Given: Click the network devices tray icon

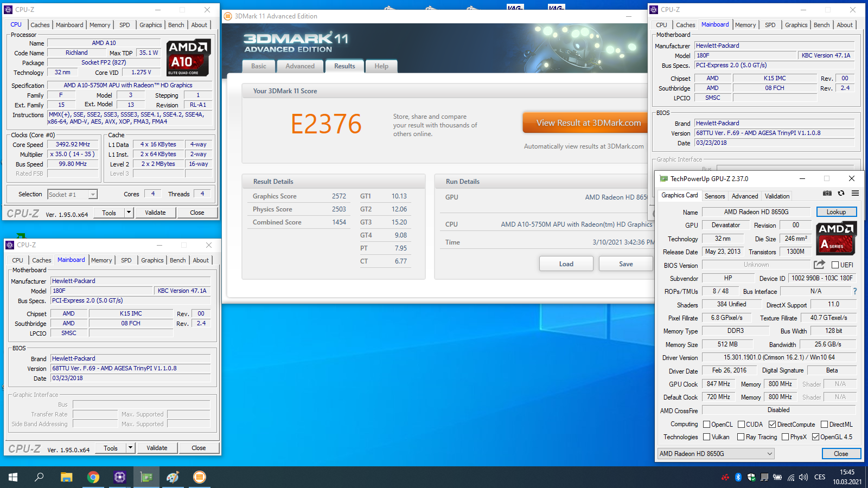Looking at the screenshot, I should coord(764,477).
